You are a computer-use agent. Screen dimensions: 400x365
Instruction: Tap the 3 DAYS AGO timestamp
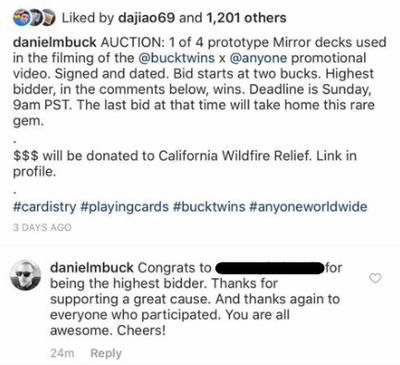tap(42, 227)
